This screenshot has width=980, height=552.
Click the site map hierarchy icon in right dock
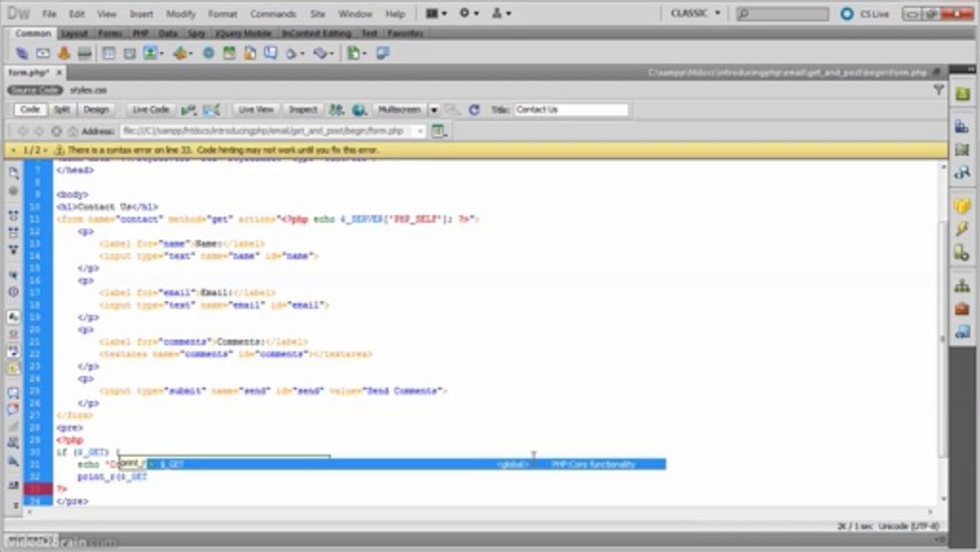pos(962,286)
